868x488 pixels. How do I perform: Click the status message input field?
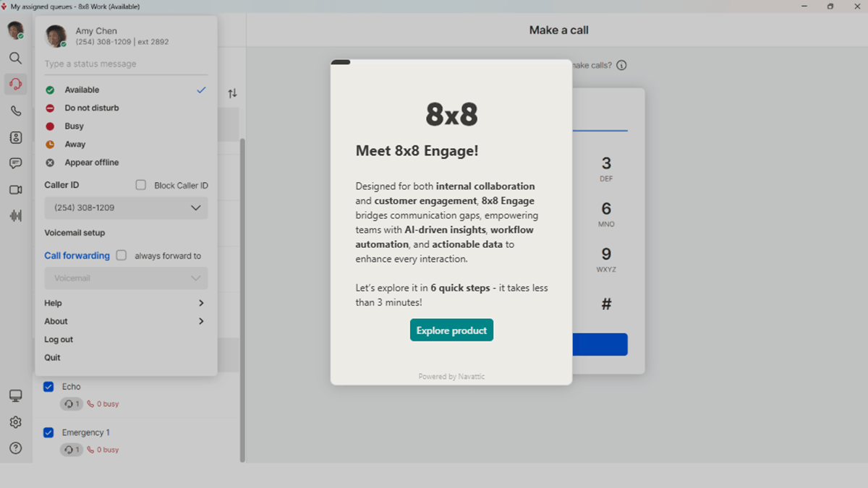click(x=126, y=64)
